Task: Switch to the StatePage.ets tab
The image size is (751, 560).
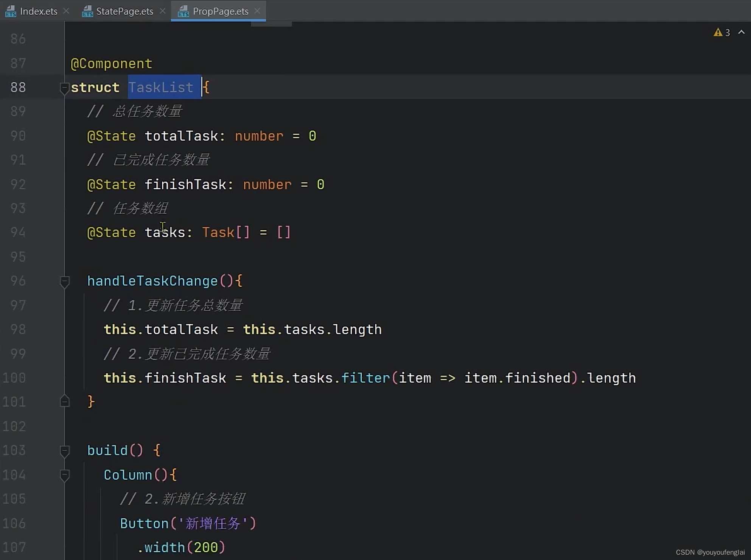Action: pos(124,11)
